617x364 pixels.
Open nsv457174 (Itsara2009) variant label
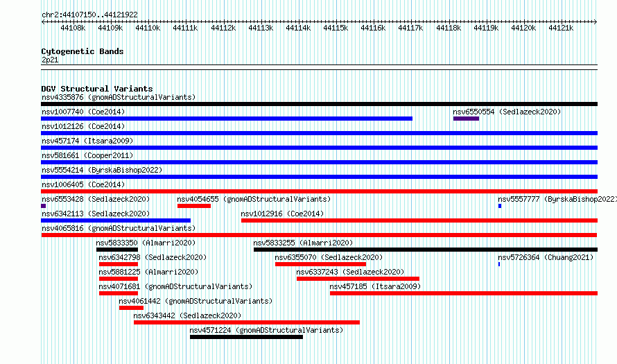[87, 141]
